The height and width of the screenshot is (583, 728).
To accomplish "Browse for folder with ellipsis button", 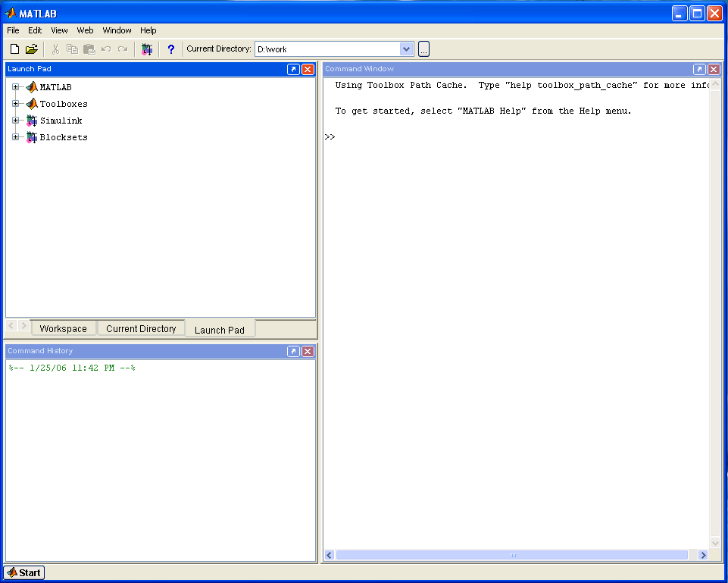I will [424, 49].
